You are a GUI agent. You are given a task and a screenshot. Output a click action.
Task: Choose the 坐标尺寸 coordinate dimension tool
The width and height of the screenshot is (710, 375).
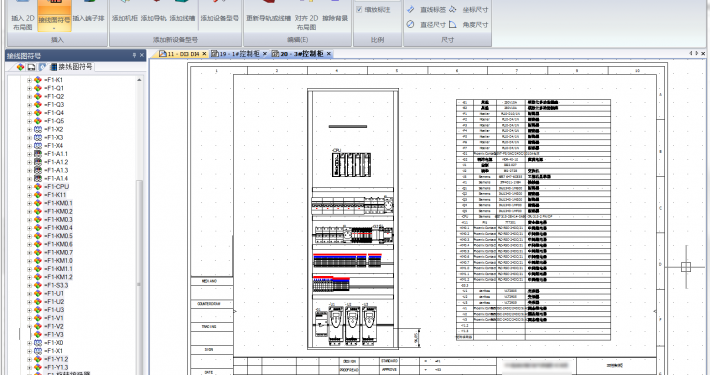(469, 10)
